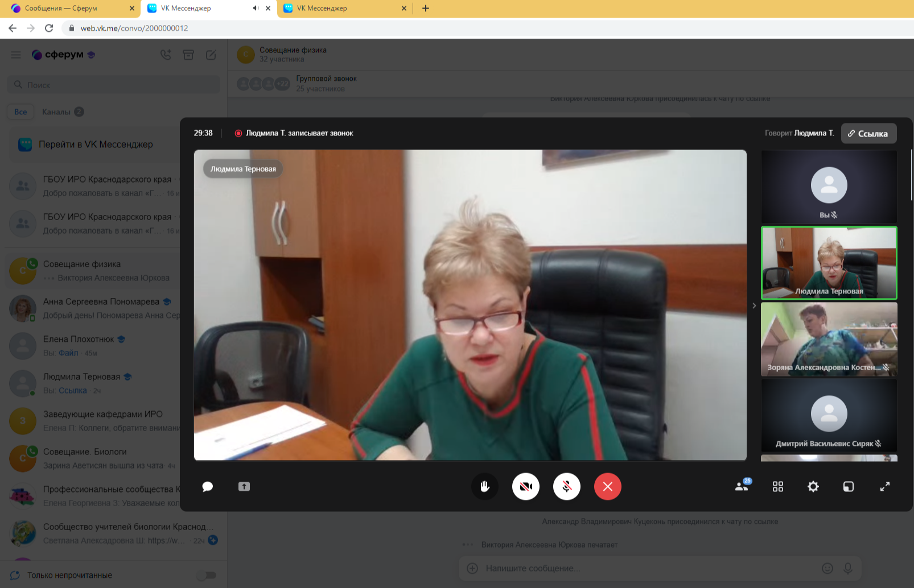Click Перейти в VK Мессенджер link
Viewport: 914px width, 588px height.
click(x=96, y=144)
